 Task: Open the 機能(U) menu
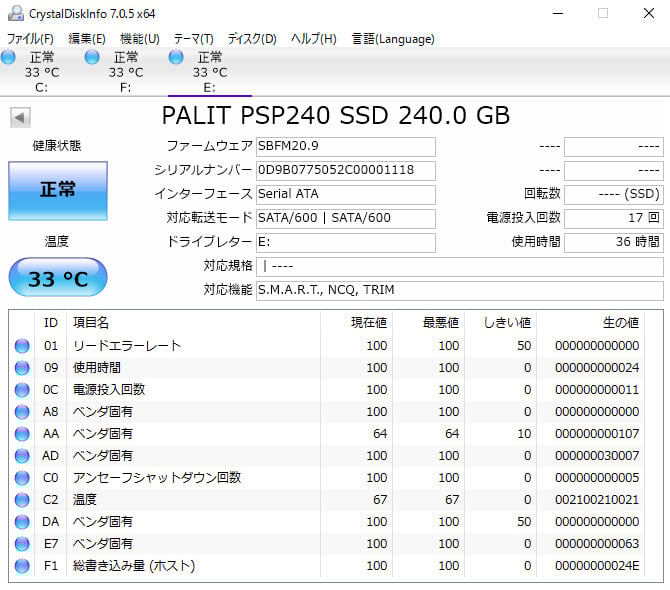[140, 39]
